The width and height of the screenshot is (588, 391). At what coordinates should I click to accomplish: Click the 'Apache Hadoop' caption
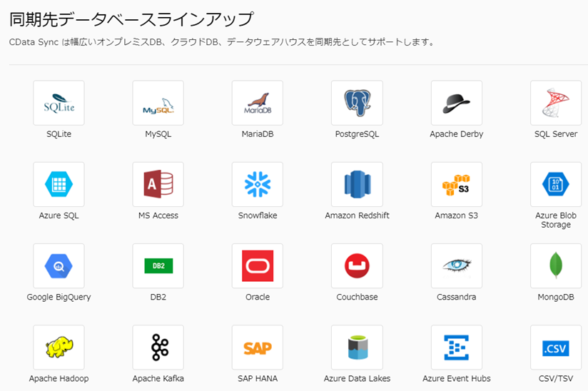(59, 378)
